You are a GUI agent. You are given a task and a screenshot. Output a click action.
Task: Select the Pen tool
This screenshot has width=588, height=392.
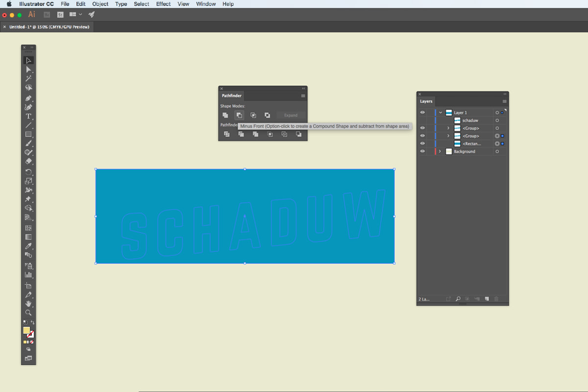28,98
